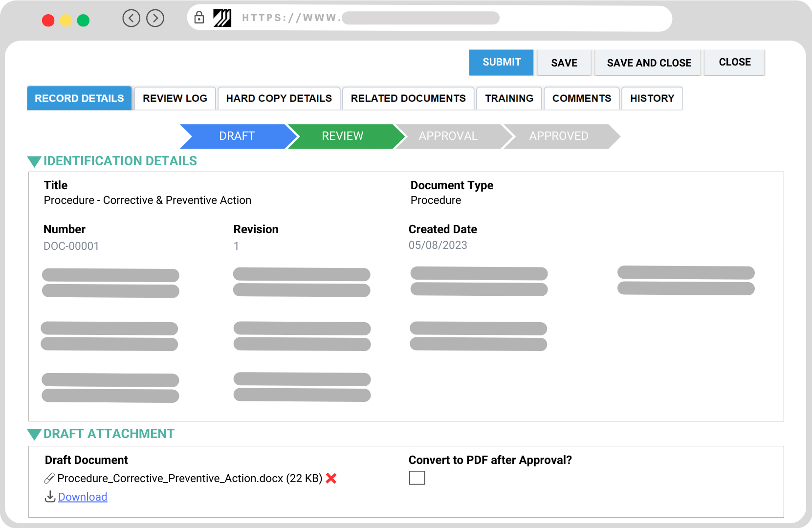Remove Procedure_Corrective_Preventive_Action.docx via red X
The image size is (812, 528).
pyautogui.click(x=331, y=479)
